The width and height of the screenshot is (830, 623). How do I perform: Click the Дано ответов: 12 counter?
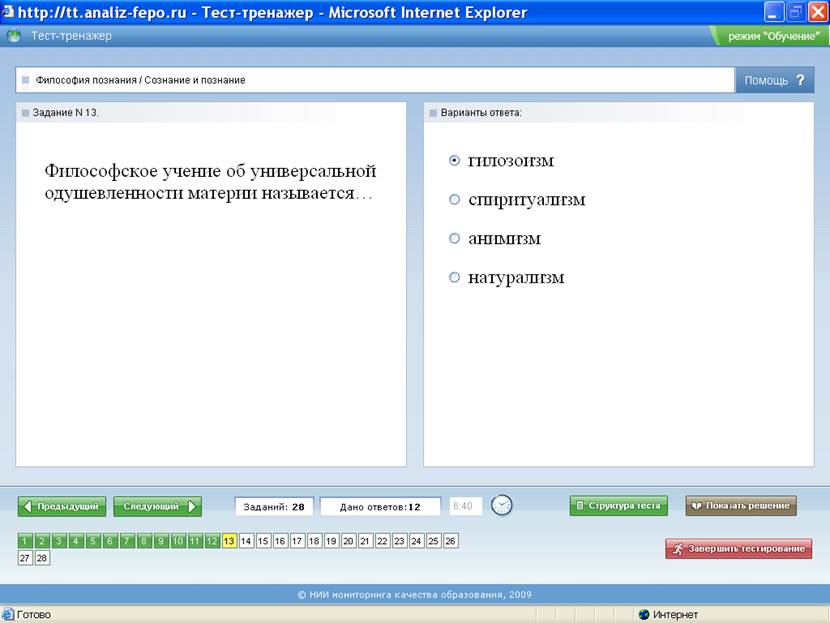click(x=380, y=507)
